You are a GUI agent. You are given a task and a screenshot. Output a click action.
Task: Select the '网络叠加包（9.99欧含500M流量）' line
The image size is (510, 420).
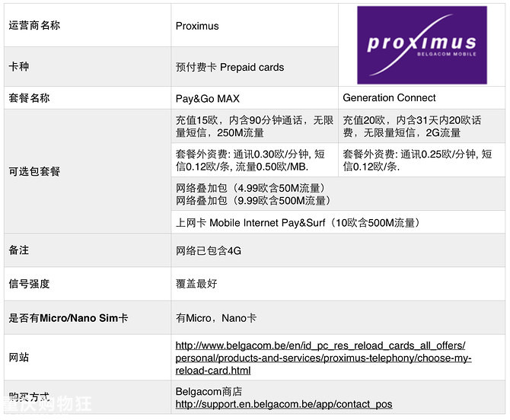pos(253,201)
